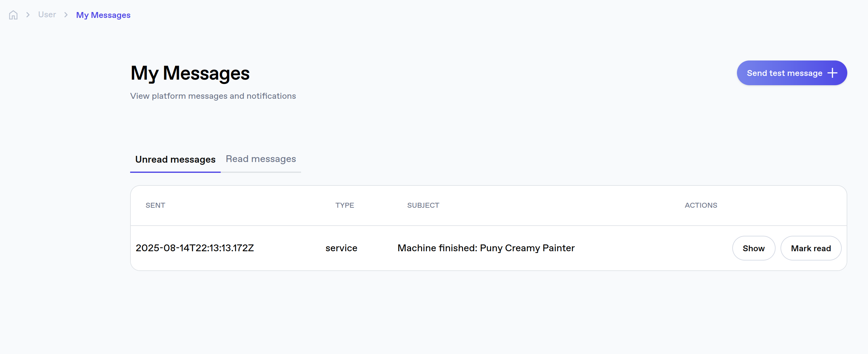Screen dimensions: 868x354
Task: Open the My Messages breadcrumb link
Action: click(103, 15)
